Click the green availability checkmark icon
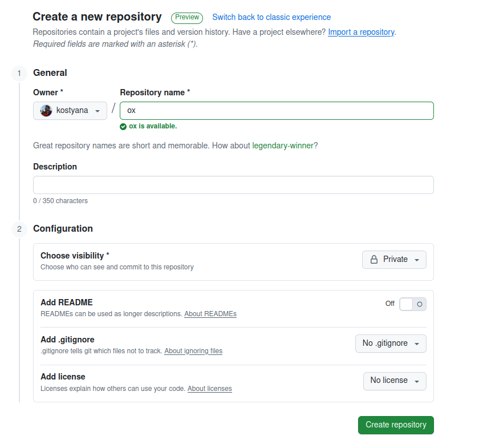Viewport: 479px width, 448px height. pos(123,127)
